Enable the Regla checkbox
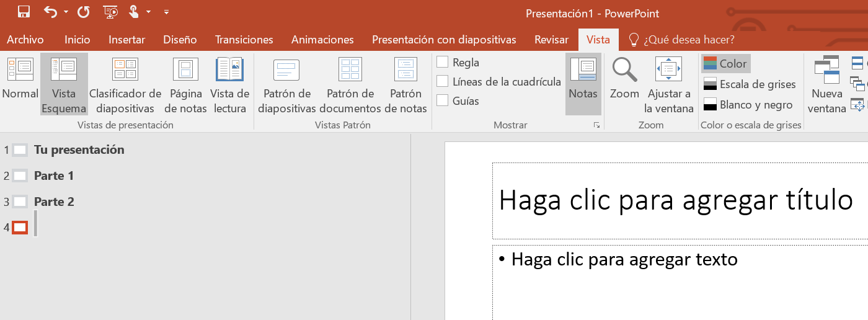 click(443, 62)
